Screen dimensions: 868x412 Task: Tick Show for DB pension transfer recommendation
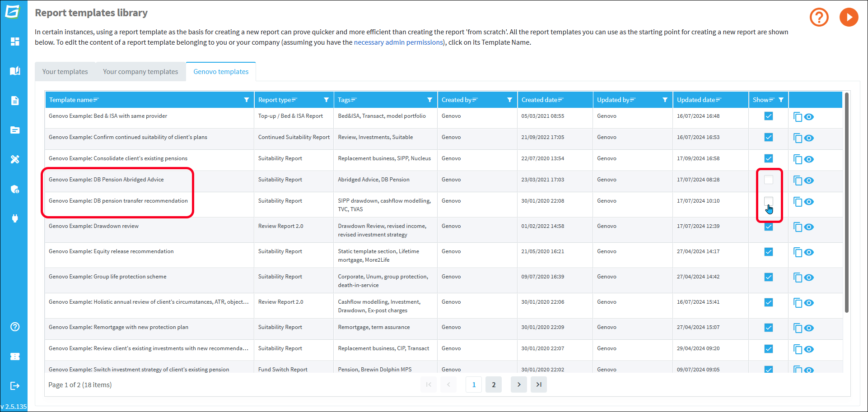coord(769,201)
